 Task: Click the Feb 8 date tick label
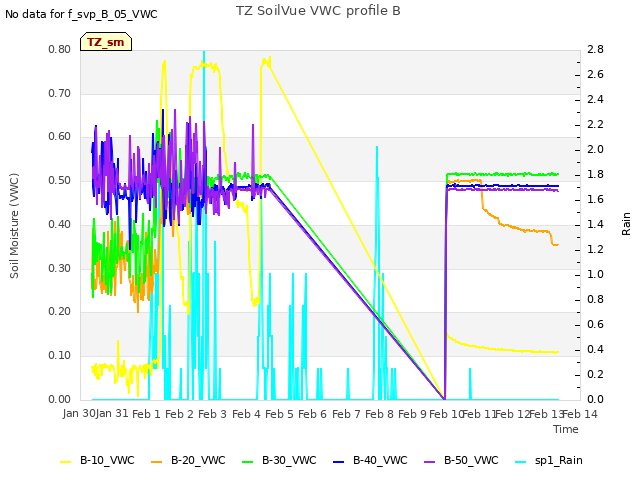(380, 414)
